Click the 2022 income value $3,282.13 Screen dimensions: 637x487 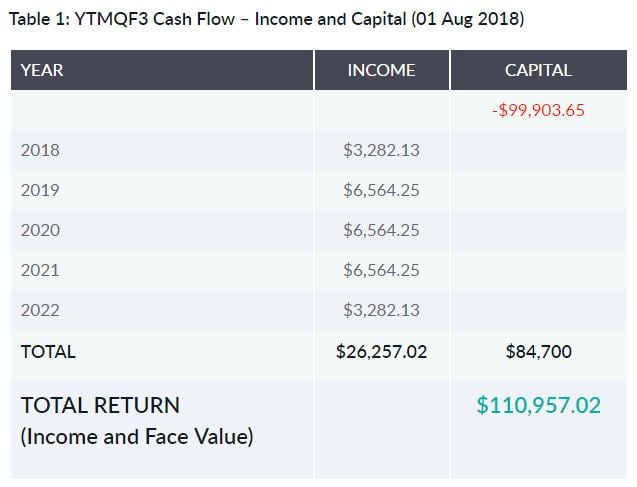pyautogui.click(x=381, y=310)
